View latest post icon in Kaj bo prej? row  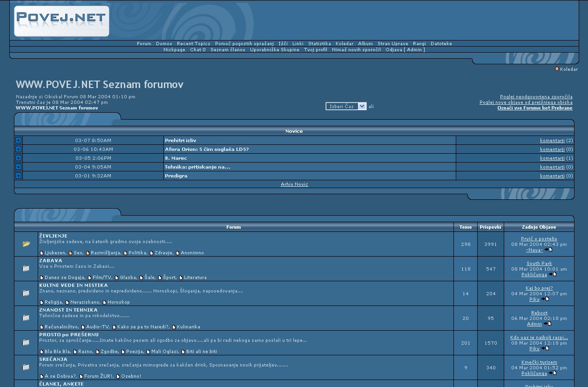click(x=545, y=299)
